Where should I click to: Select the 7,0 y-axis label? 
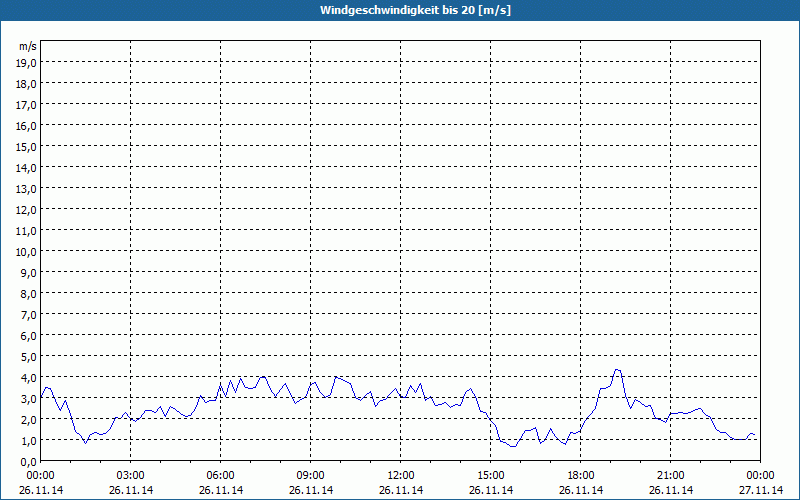(x=28, y=315)
